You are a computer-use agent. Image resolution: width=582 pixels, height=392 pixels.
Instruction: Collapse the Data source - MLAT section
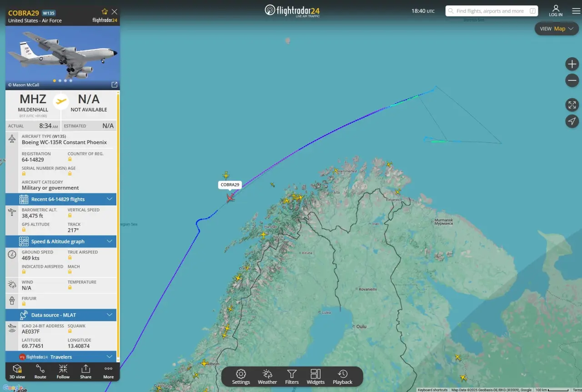click(61, 315)
